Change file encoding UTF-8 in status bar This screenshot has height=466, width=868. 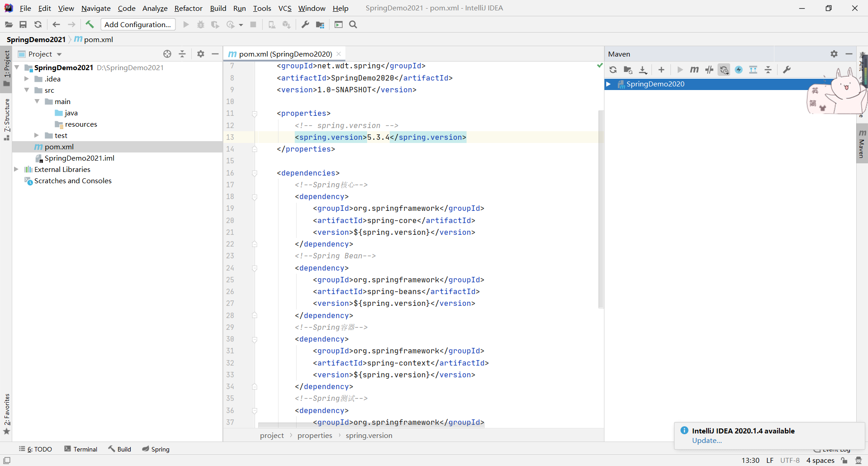(790, 461)
